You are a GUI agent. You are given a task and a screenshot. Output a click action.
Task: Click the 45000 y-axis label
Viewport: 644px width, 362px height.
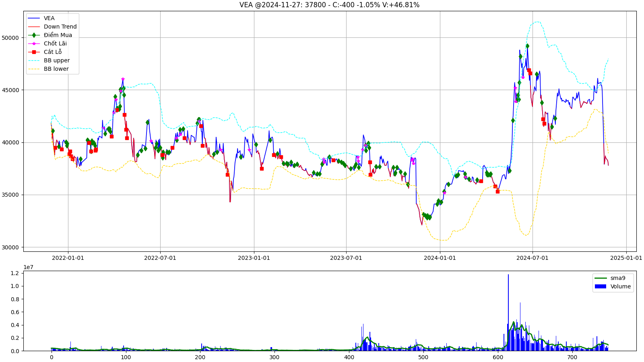[x=10, y=90]
